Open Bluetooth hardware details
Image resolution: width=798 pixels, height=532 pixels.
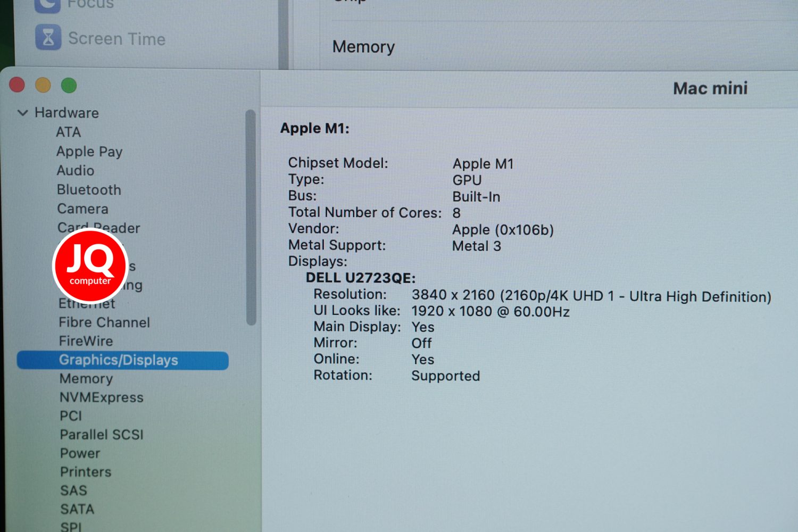coord(89,190)
